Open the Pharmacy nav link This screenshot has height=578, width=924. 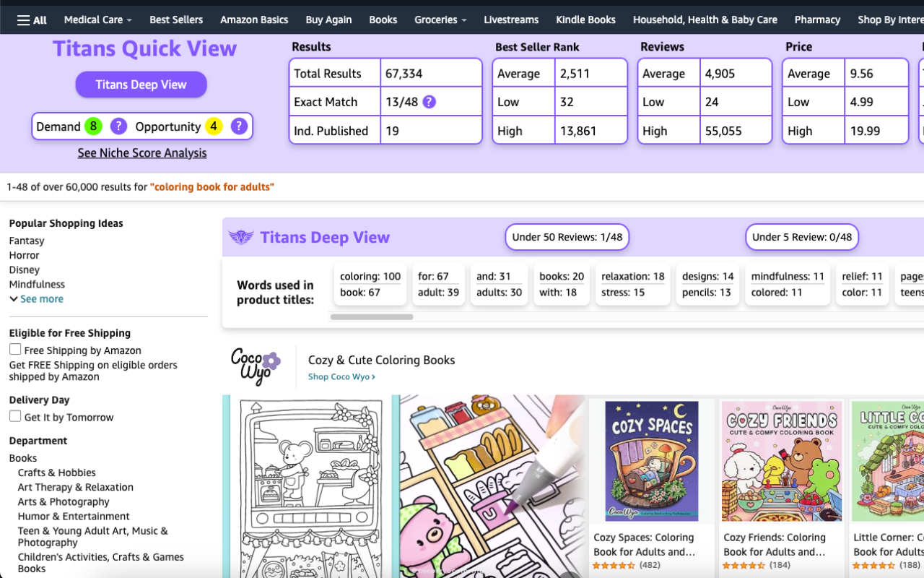click(x=817, y=20)
